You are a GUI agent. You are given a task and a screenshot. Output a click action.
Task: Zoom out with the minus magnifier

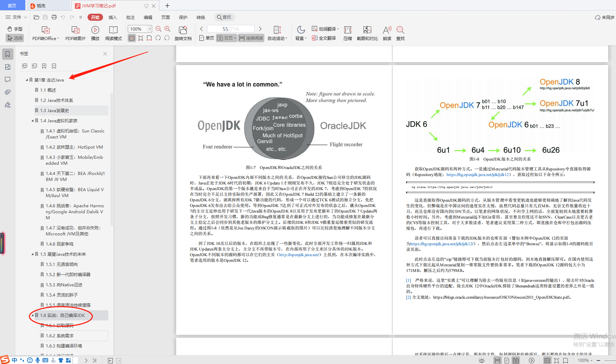coord(159,29)
